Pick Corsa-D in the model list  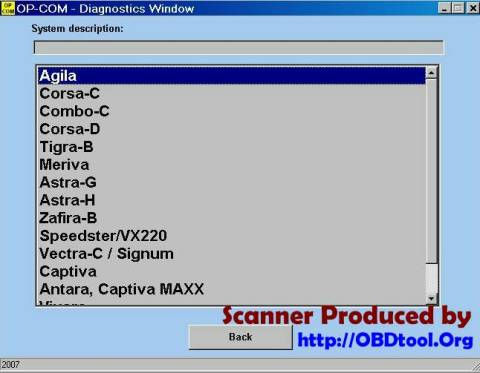coord(232,129)
